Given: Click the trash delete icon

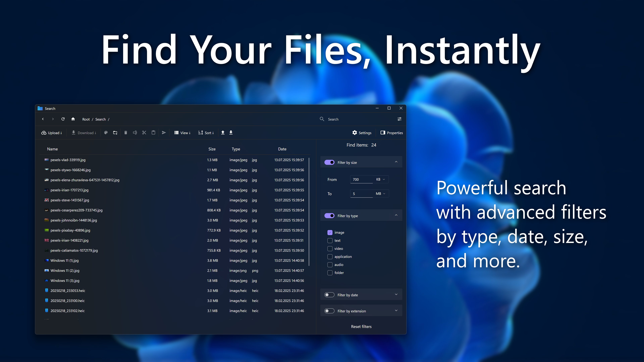Looking at the screenshot, I should (x=126, y=133).
